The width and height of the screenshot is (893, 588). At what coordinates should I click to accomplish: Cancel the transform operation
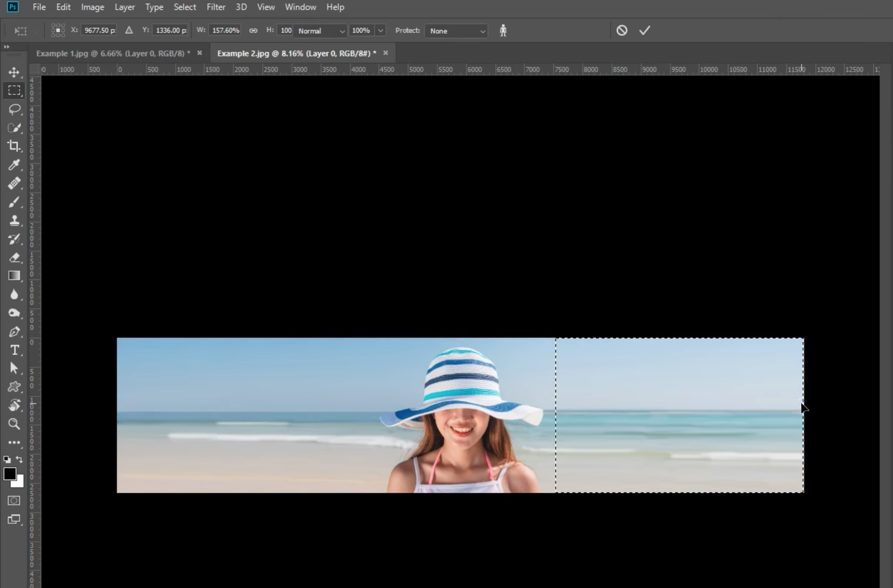622,30
